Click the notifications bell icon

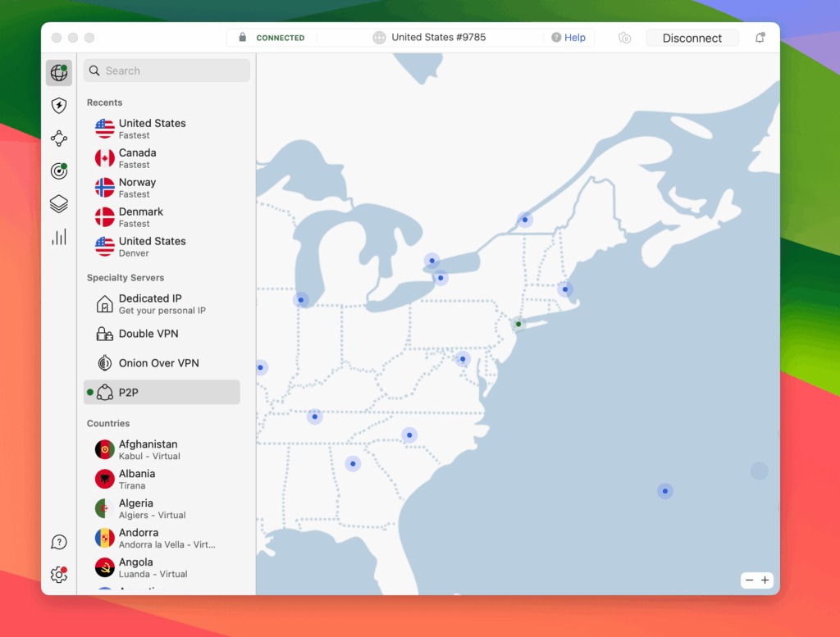(x=760, y=38)
